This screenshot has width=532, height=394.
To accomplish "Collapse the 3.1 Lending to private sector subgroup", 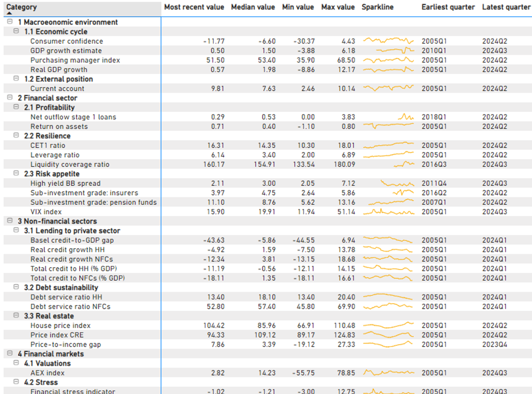I will click(16, 230).
